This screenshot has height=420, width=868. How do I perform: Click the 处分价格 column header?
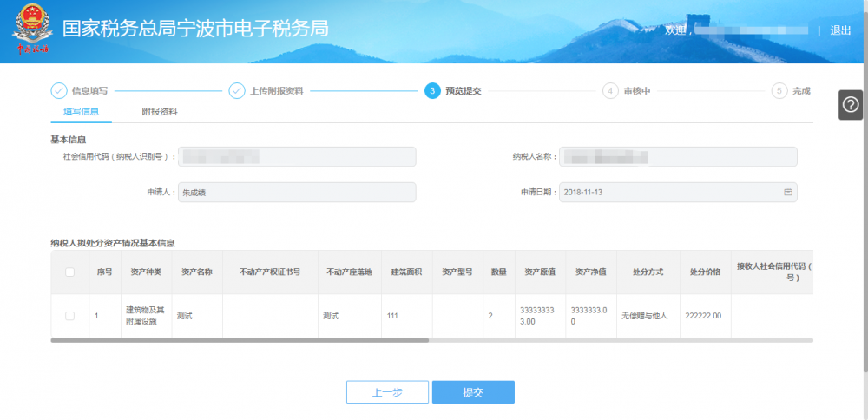click(705, 272)
